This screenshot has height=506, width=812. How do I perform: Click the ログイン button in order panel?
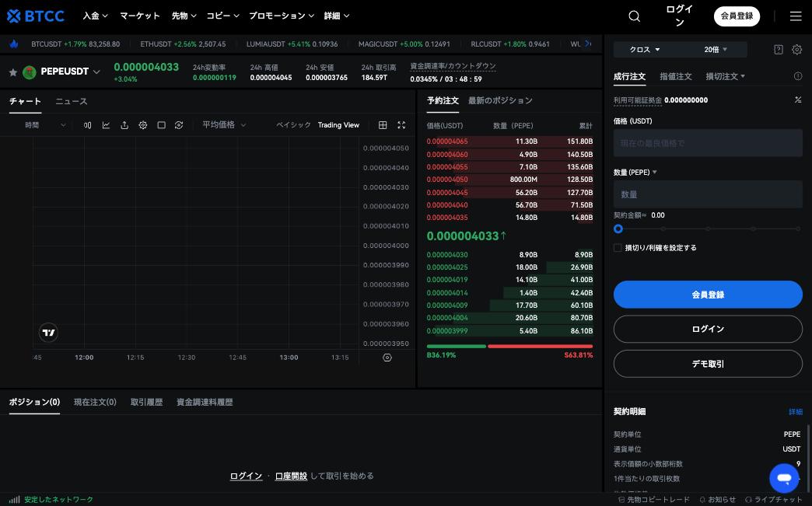(x=708, y=329)
